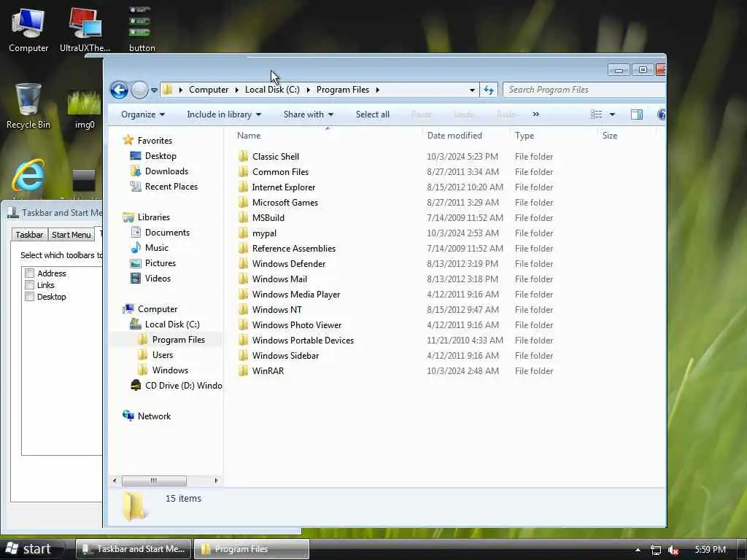The width and height of the screenshot is (747, 560).
Task: Open the recent pages dropdown arrow
Action: [x=155, y=90]
